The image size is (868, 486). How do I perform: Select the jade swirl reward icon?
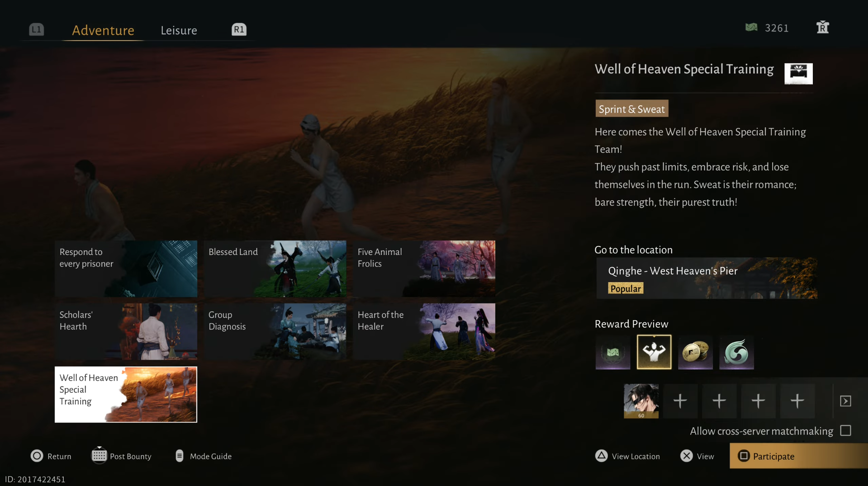736,352
